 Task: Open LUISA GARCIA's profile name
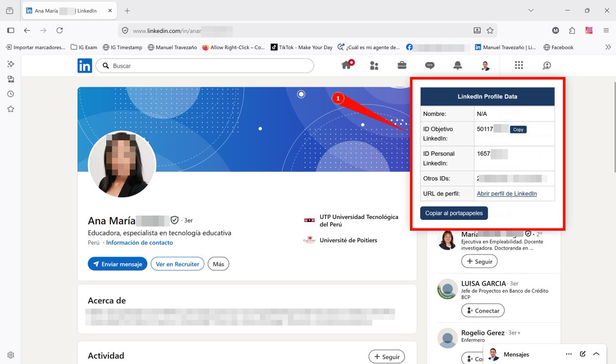484,283
